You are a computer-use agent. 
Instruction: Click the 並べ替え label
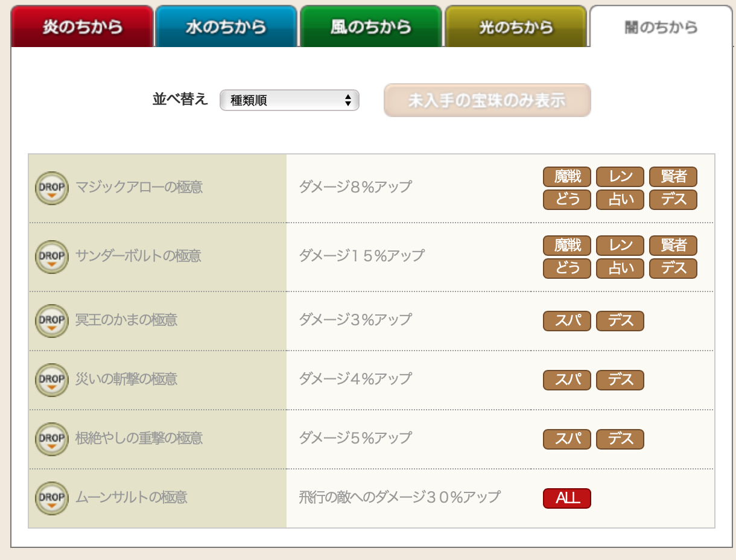(x=180, y=100)
